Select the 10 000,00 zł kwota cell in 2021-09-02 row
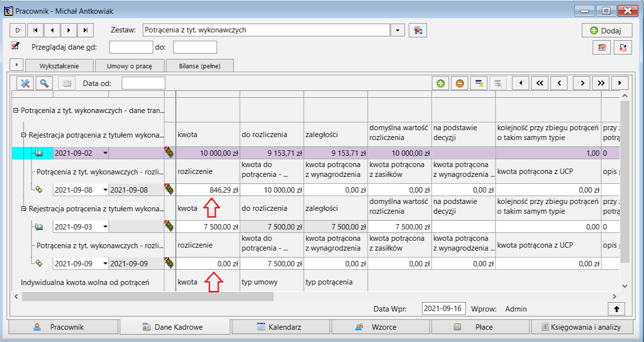Image resolution: width=644 pixels, height=342 pixels. tap(208, 153)
